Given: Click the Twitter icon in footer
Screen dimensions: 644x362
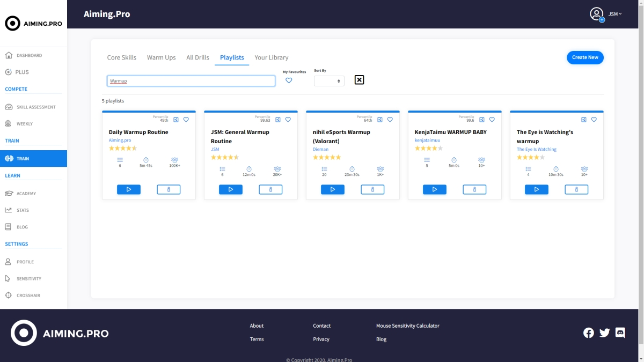Looking at the screenshot, I should point(604,333).
